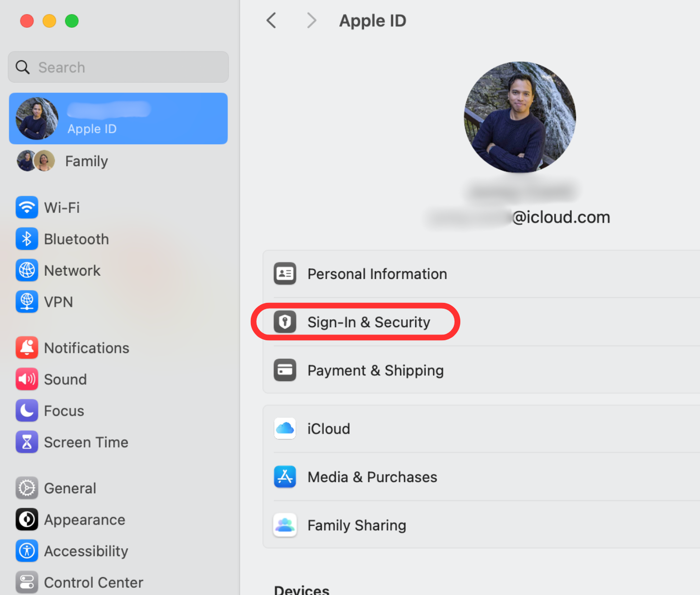Click the small Apple ID avatar in sidebar
The height and width of the screenshot is (595, 700).
[37, 119]
